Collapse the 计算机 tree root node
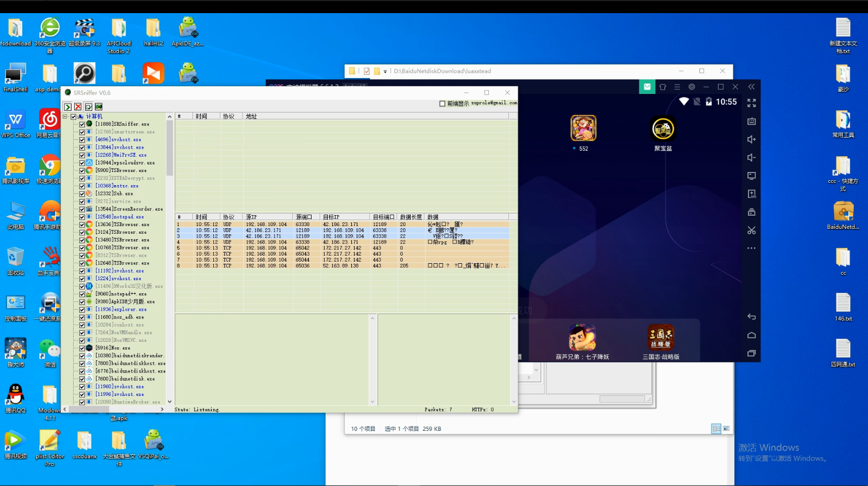 click(65, 116)
